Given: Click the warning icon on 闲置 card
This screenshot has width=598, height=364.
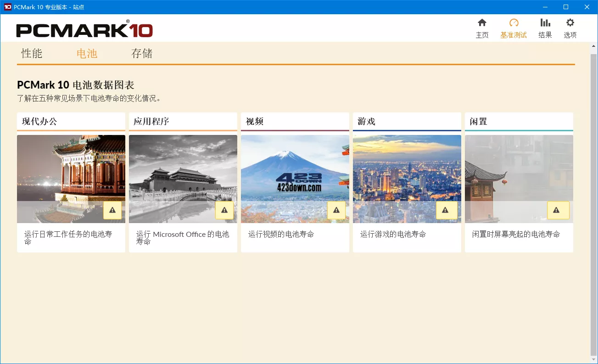Looking at the screenshot, I should pyautogui.click(x=558, y=210).
